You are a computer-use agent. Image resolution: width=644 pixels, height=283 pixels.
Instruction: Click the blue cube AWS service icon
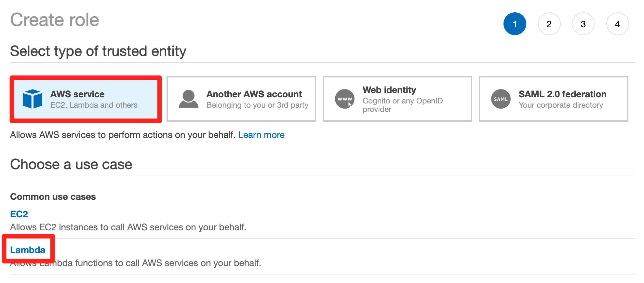point(32,99)
